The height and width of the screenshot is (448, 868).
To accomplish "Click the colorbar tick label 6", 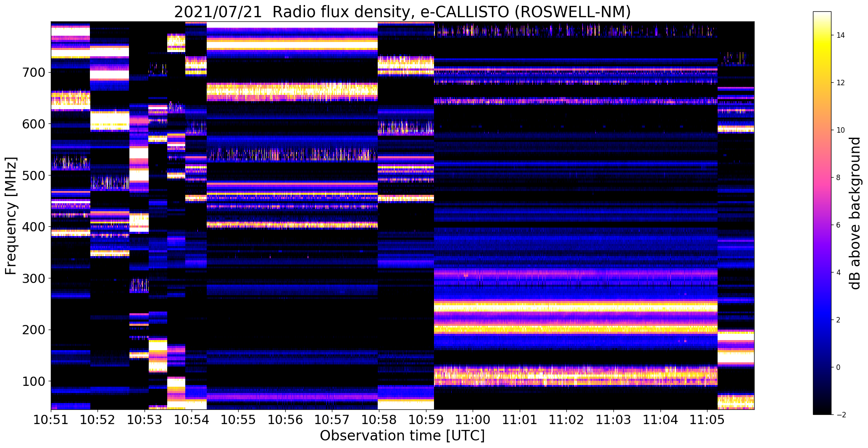I will click(x=839, y=225).
